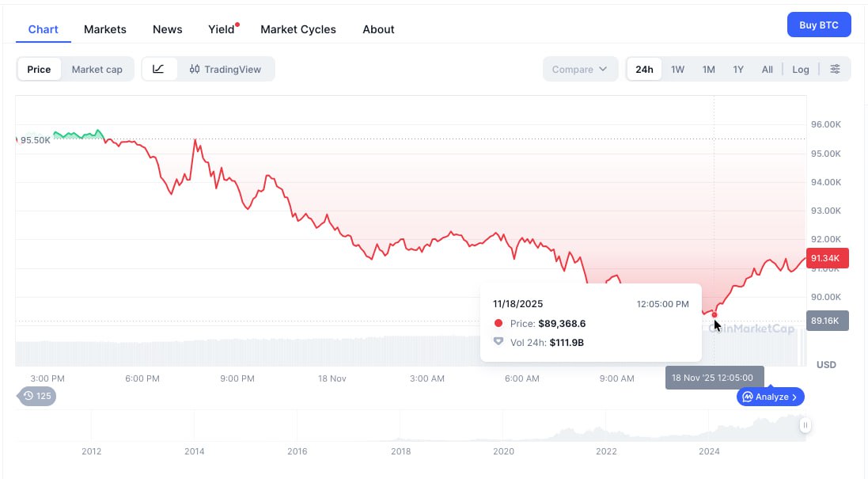Select the 1Y time range
868x479 pixels.
(738, 69)
